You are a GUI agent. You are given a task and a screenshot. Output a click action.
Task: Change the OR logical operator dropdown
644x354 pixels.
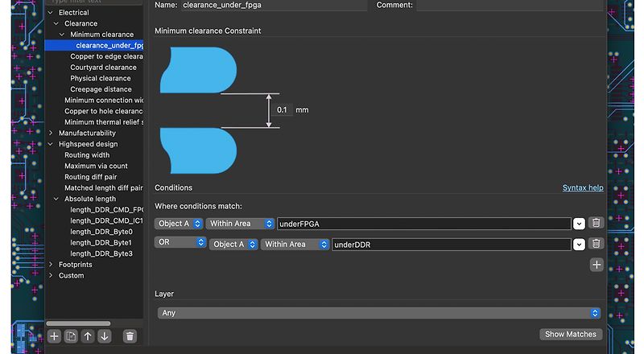point(180,242)
